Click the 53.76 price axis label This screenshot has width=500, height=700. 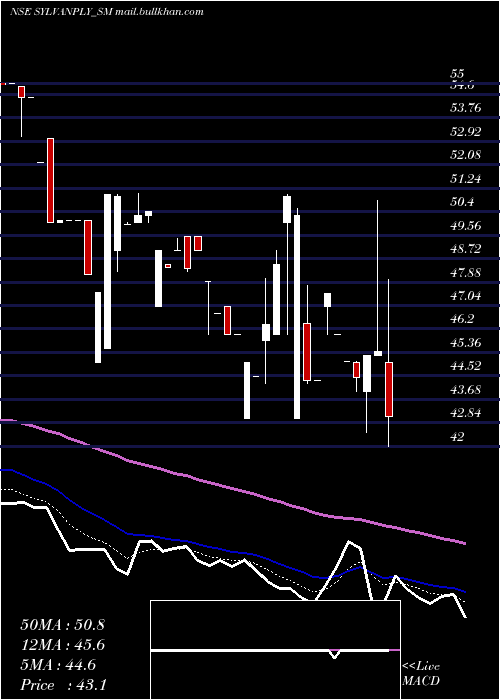[466, 108]
